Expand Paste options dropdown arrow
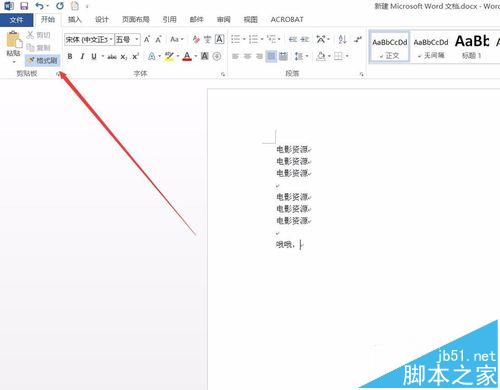500x390 pixels. (x=14, y=62)
